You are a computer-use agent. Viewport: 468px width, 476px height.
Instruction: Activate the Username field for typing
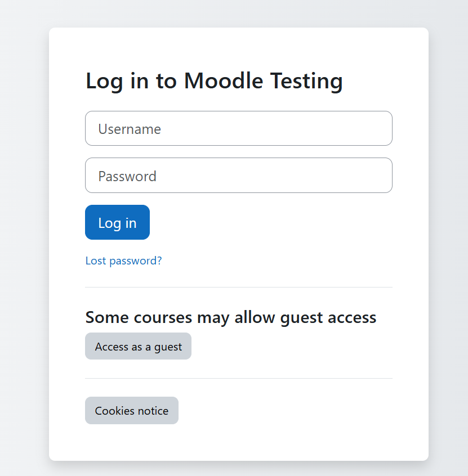[238, 129]
